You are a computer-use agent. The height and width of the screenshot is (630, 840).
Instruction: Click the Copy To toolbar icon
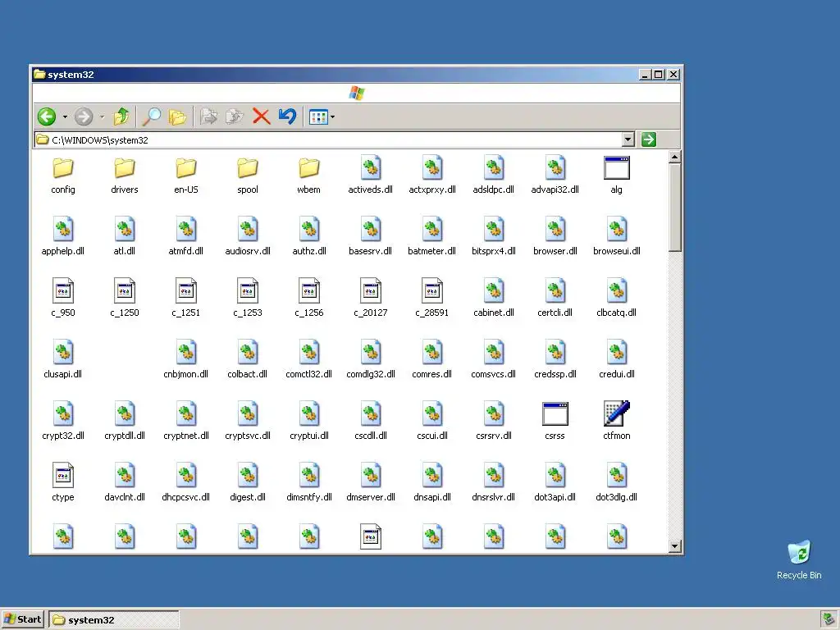[234, 116]
